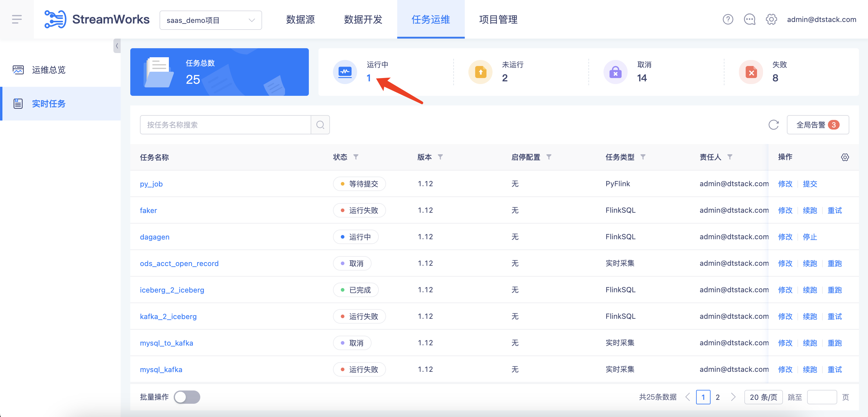Click the 等待提交 status badge
This screenshot has width=868, height=417.
[359, 184]
